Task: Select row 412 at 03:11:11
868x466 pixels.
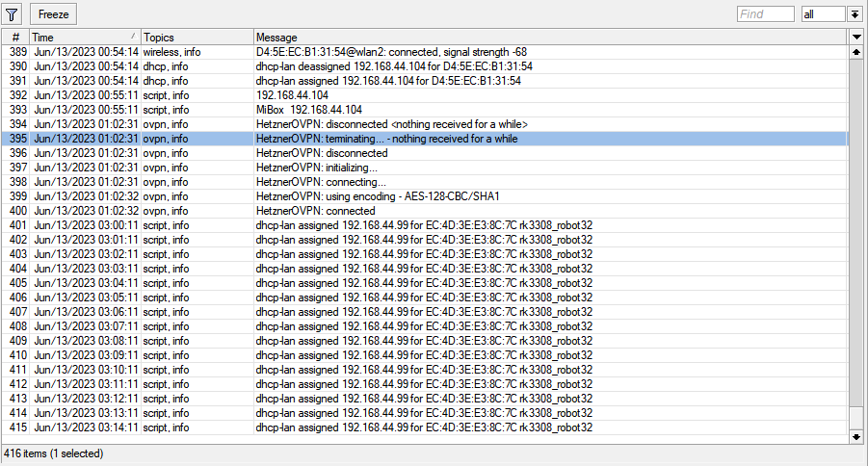Action: [x=425, y=383]
